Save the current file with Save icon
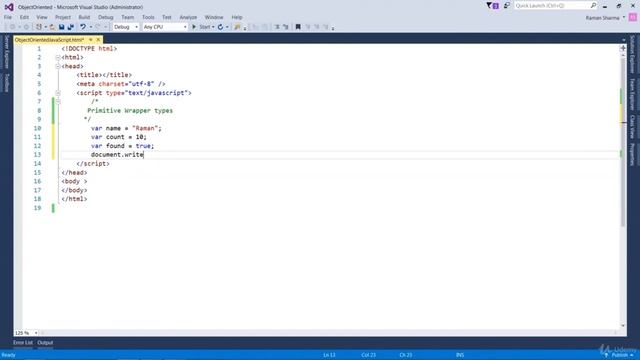Viewport: 640px width, 360px height. point(62,27)
